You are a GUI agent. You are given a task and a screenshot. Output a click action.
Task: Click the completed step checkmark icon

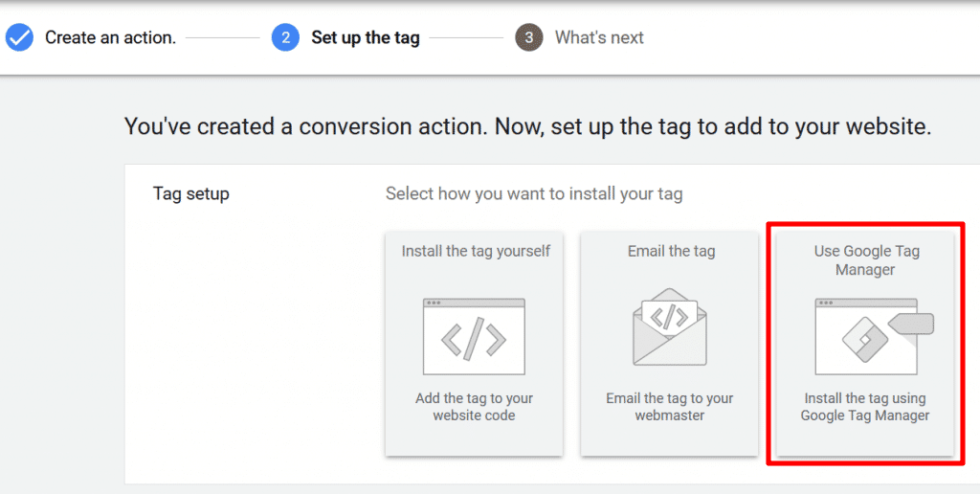19,38
